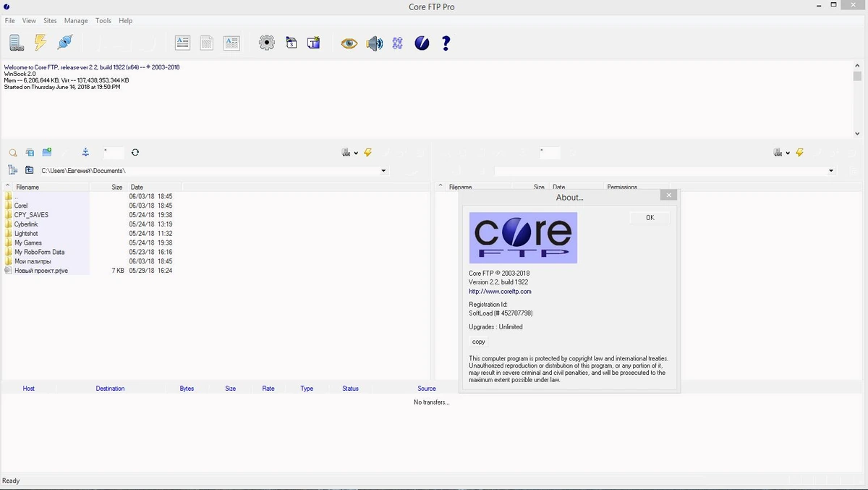Viewport: 868px width, 490px height.
Task: Click the template T icon in toolbar
Action: [313, 43]
